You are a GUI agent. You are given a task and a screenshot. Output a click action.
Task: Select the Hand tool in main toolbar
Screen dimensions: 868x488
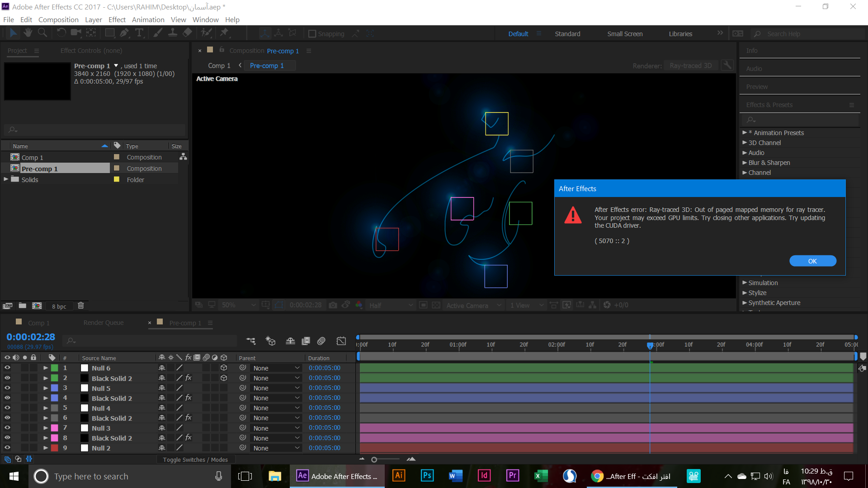[x=28, y=33]
